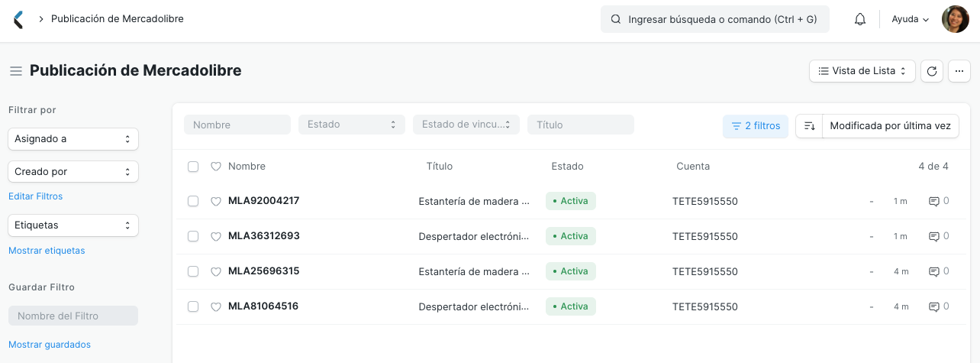Click title text in MLA92004217 row
The image size is (980, 363).
(474, 202)
